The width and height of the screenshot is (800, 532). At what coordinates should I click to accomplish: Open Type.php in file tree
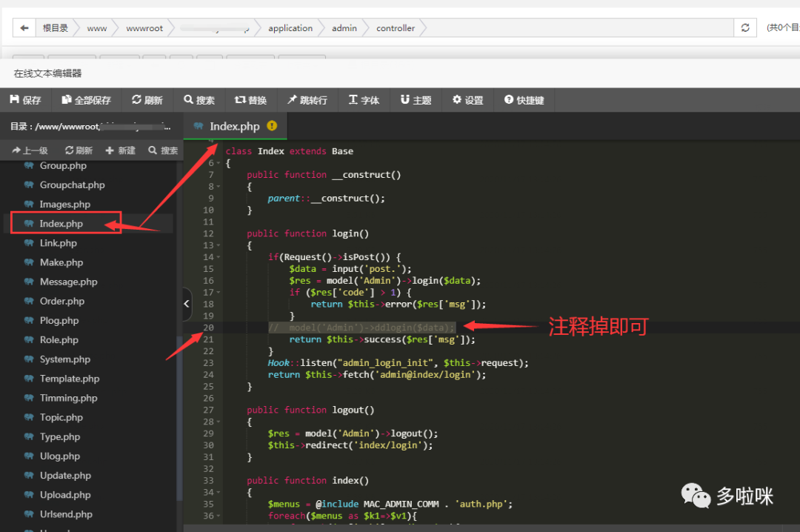(x=60, y=437)
